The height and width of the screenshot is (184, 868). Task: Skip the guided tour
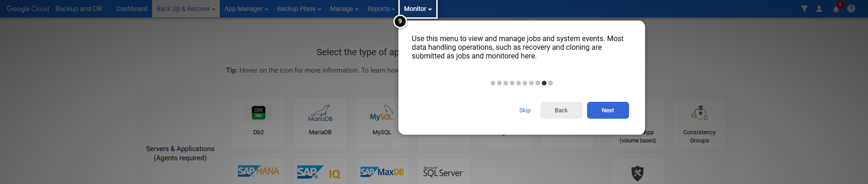coord(525,110)
